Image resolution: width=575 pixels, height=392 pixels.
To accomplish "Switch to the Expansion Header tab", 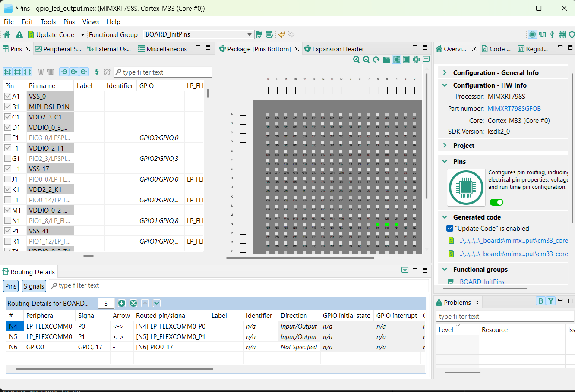I will [x=338, y=49].
